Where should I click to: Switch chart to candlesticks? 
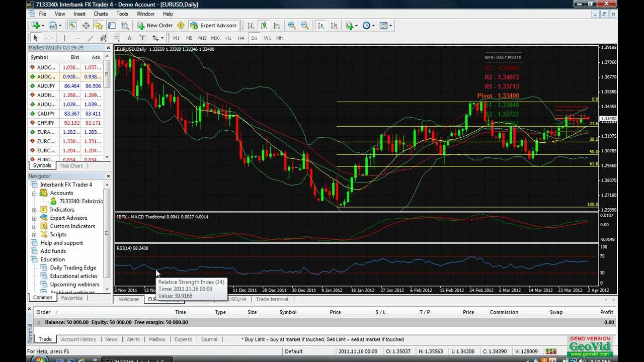[x=264, y=25]
